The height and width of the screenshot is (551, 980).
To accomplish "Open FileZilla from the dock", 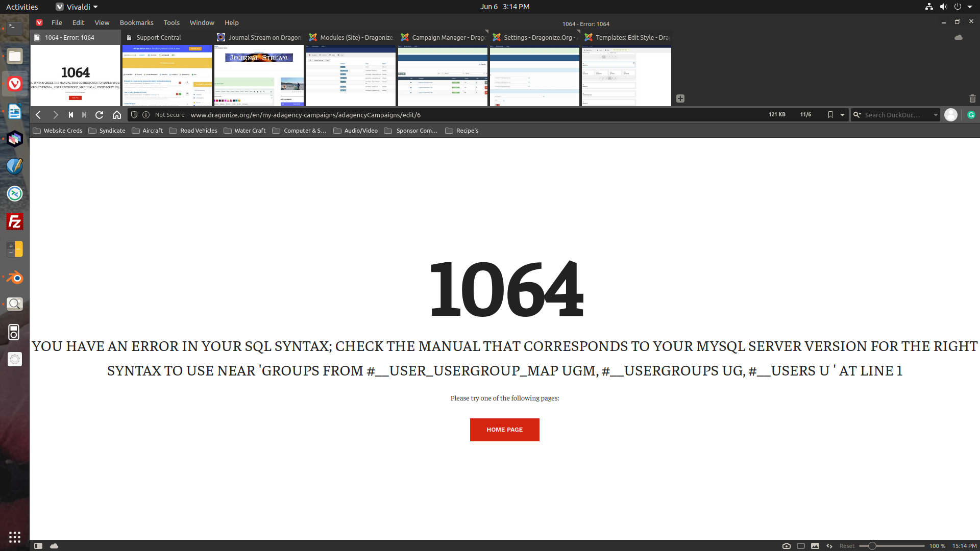I will coord(15,221).
